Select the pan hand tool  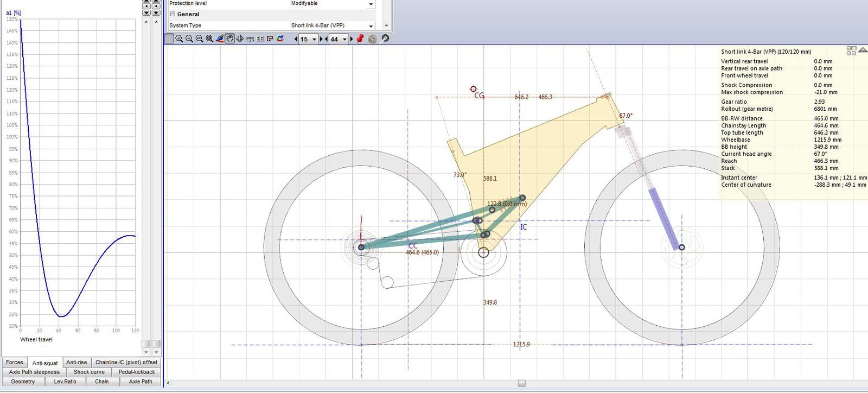230,39
